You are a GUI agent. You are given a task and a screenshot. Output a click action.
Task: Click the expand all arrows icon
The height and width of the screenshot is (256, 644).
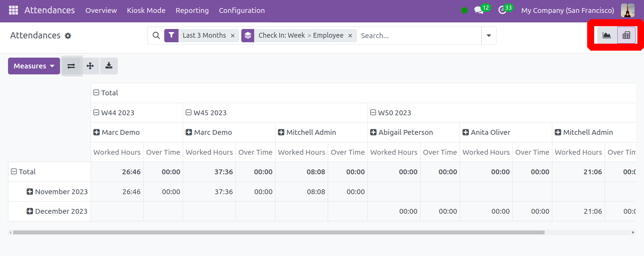click(90, 66)
